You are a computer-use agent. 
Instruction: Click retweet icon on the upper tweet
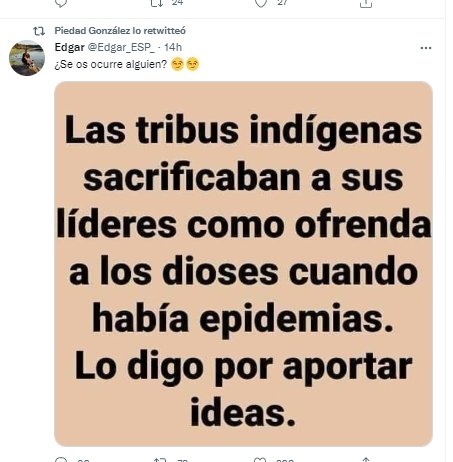point(156,3)
